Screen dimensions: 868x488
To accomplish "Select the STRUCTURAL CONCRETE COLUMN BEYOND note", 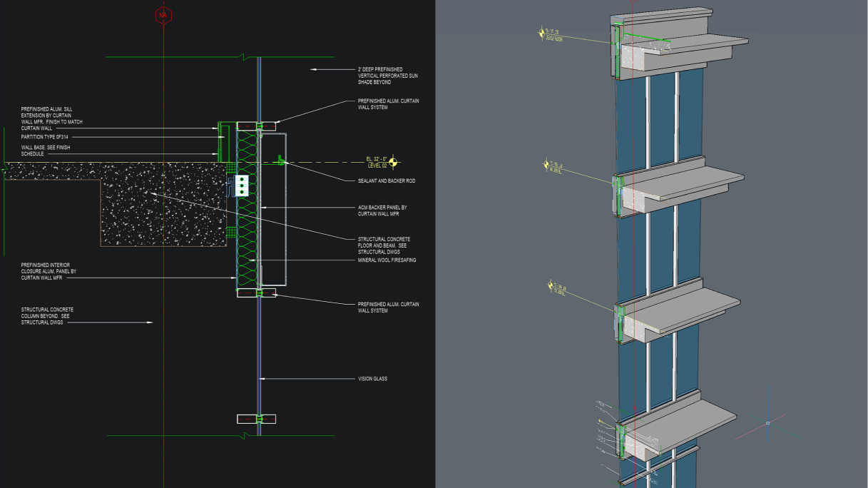I will tap(46, 315).
